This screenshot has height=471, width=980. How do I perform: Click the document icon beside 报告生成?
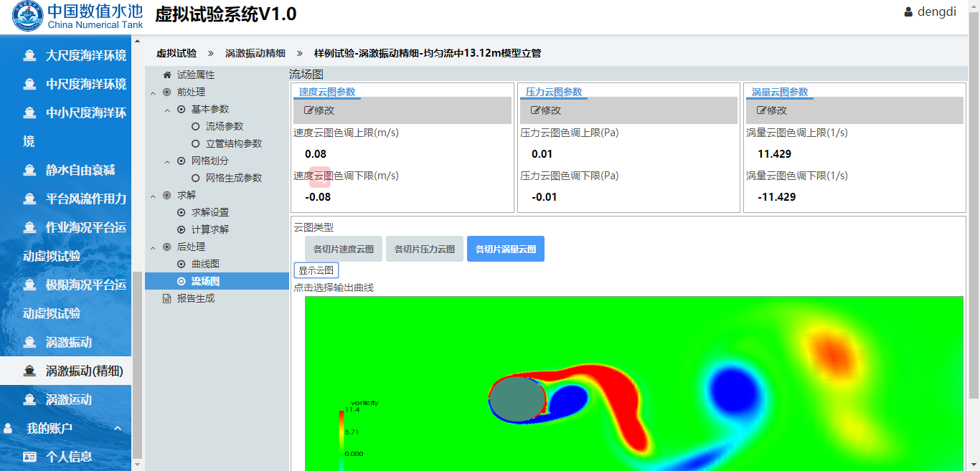pyautogui.click(x=167, y=298)
